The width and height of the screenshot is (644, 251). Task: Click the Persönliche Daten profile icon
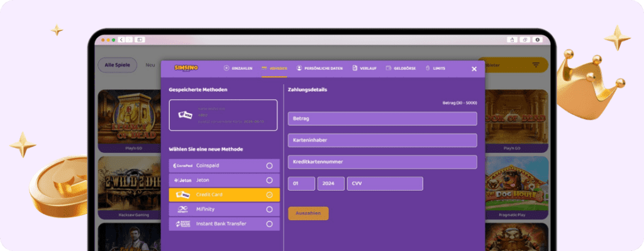coord(299,68)
